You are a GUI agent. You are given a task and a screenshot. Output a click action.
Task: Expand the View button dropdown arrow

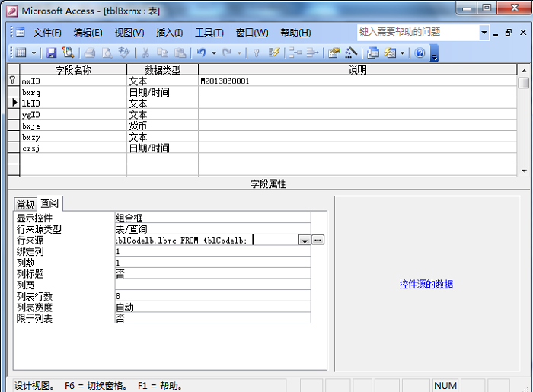(x=34, y=53)
